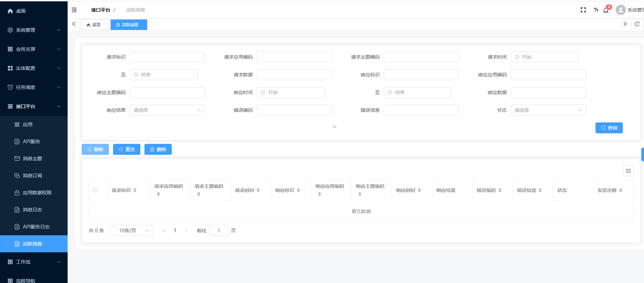Switch to the 活跃消息 tab
Screen dimensions: 644x283
point(129,25)
